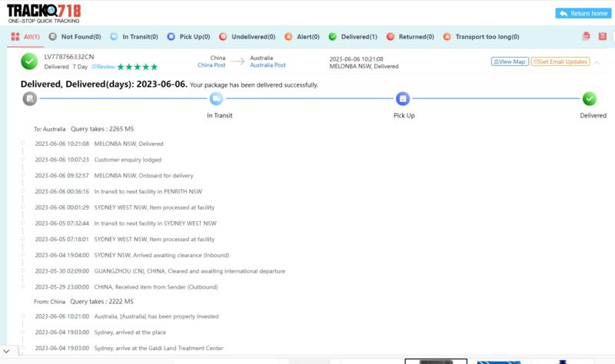This screenshot has width=615, height=364.
Task: Select 'Sydney, arrived at the place' event
Action: (x=101, y=333)
